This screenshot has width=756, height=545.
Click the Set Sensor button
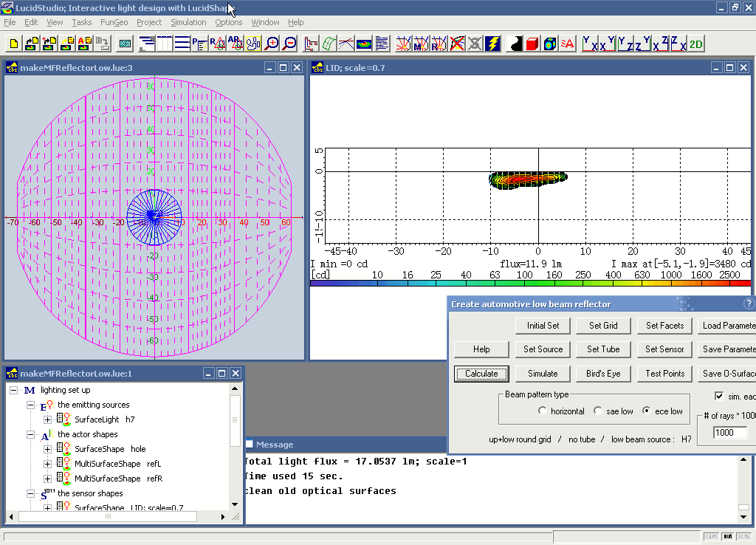point(665,349)
